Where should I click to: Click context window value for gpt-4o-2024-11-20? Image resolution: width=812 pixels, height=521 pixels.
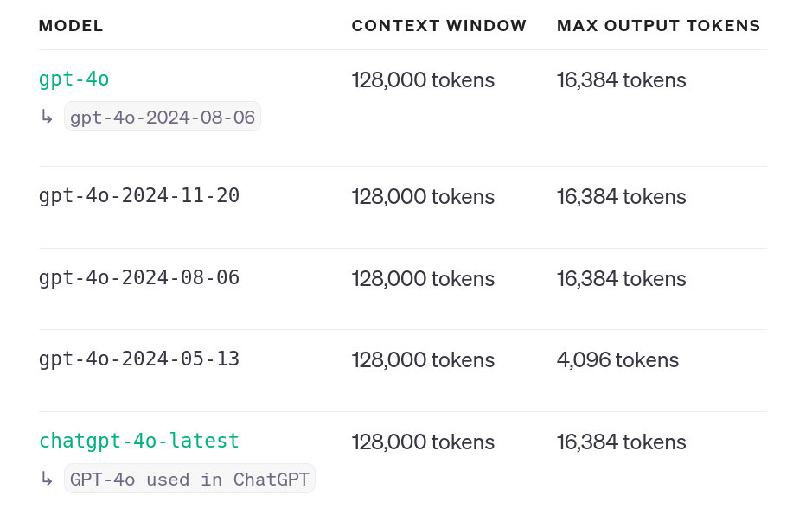[x=423, y=197]
